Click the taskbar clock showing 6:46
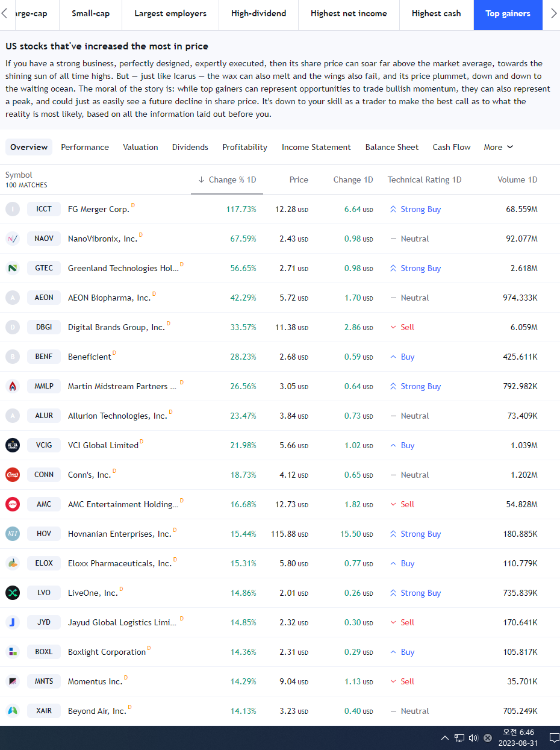 pyautogui.click(x=518, y=738)
